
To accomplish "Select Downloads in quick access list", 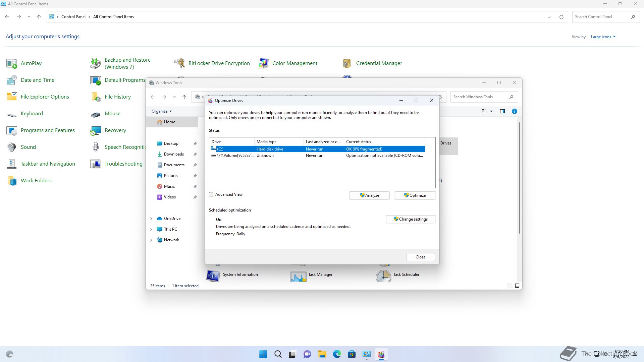I will point(173,154).
